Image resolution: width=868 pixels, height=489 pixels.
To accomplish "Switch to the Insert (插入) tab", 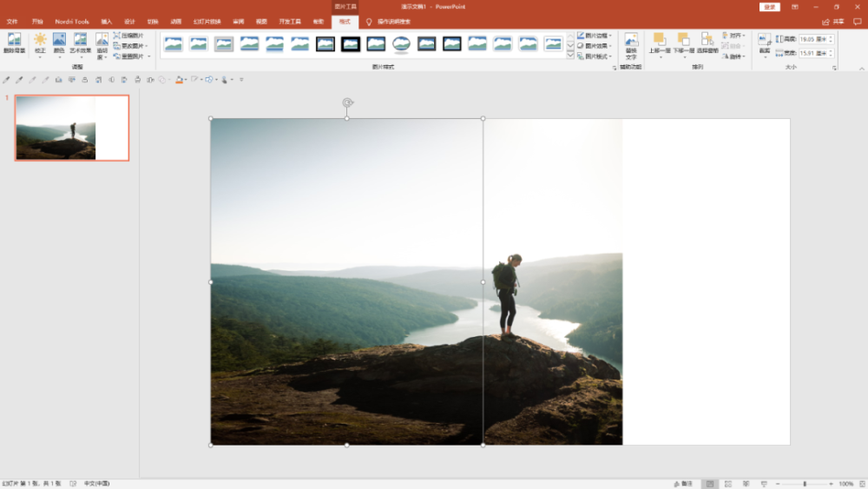I will tap(106, 22).
